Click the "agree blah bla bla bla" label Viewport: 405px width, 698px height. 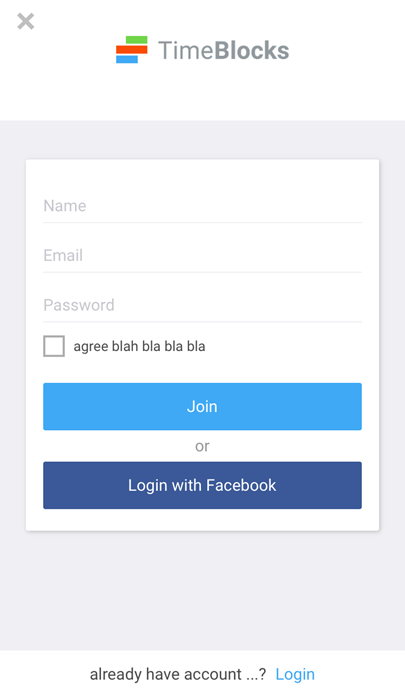click(139, 346)
